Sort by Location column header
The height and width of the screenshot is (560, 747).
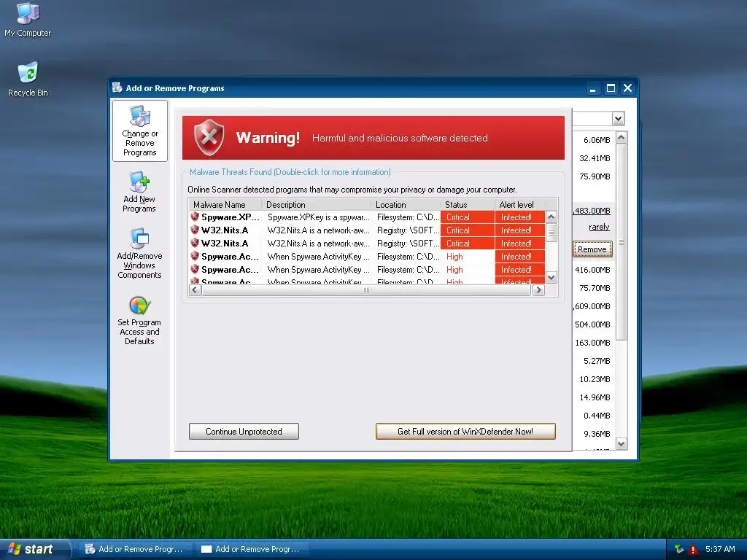point(406,205)
